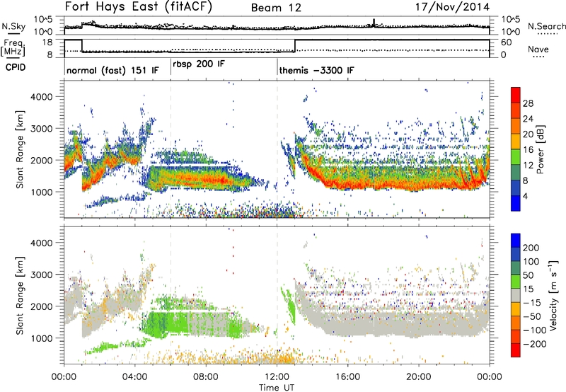The height and width of the screenshot is (392, 566).
Task: Click the -200 tick label on Velocity colorbar
Action: click(535, 344)
